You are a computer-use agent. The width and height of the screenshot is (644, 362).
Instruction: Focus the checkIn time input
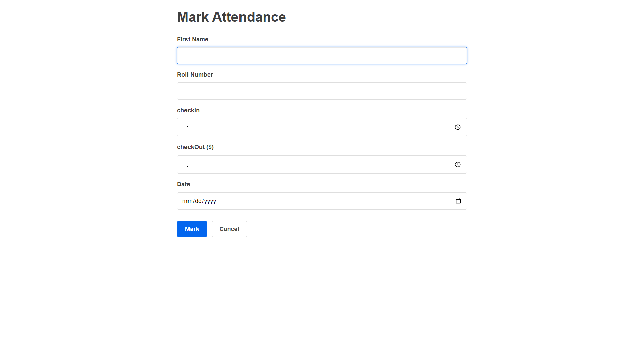click(302, 127)
